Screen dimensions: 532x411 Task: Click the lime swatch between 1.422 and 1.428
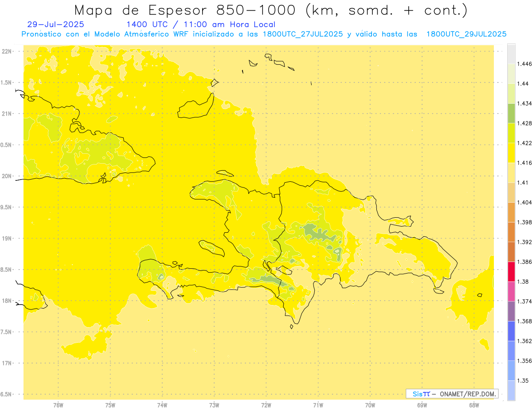tap(511, 133)
